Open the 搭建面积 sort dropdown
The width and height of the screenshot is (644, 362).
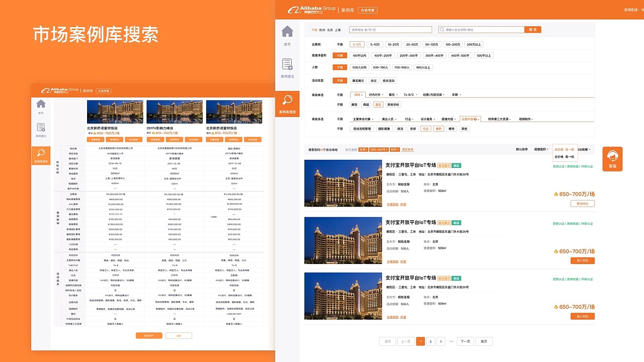point(541,150)
